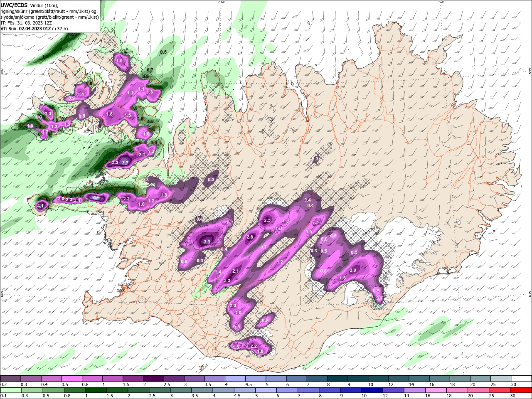Click the bright pink 0.5–0.8 snow legend swatch
Viewport: 532px width, 399px height.
point(72,379)
